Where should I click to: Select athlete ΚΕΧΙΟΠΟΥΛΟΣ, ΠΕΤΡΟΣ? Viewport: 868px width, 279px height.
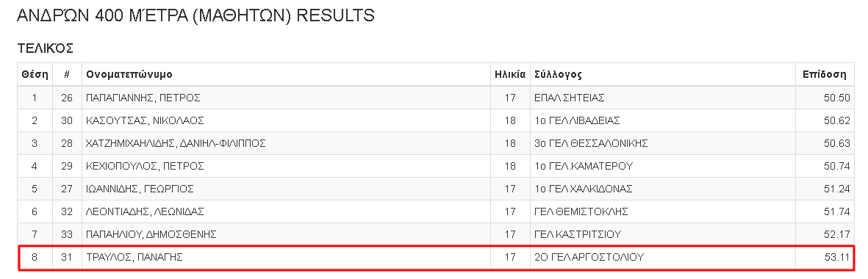click(145, 166)
